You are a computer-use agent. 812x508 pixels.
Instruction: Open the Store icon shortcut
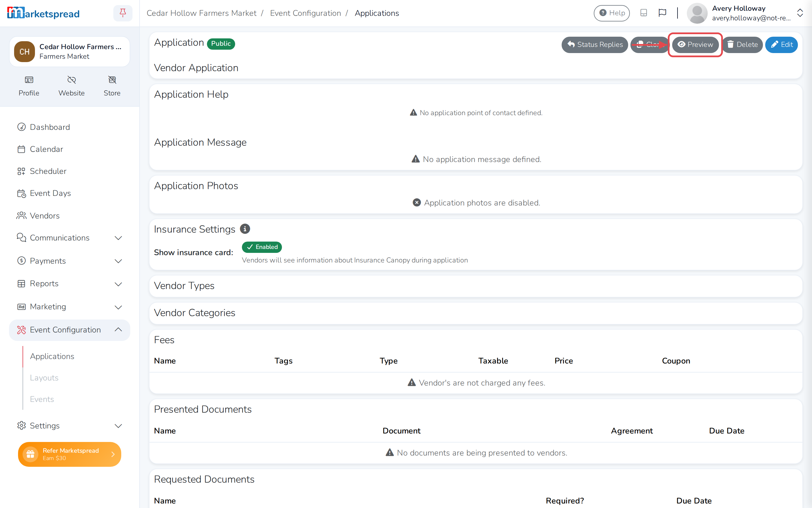point(112,86)
